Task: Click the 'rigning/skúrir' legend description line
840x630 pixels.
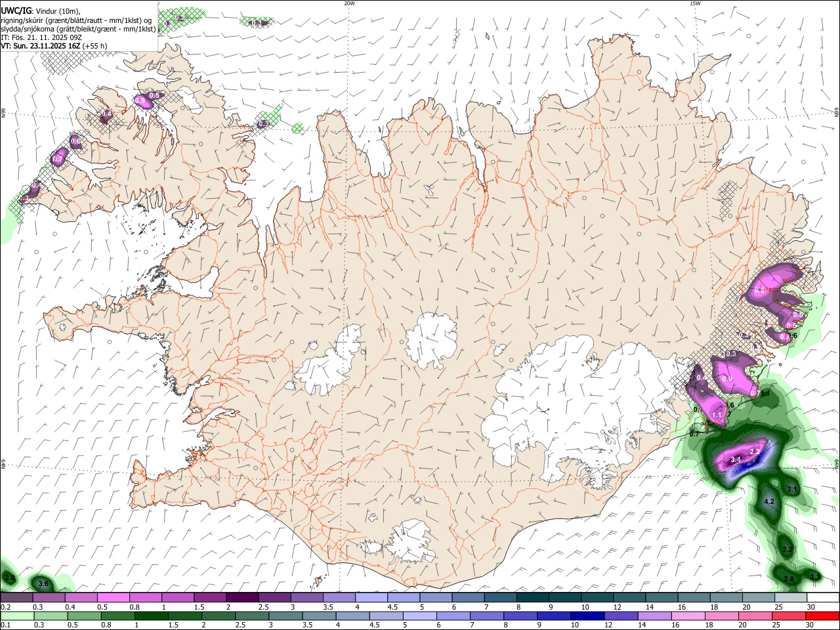Action: click(x=75, y=20)
